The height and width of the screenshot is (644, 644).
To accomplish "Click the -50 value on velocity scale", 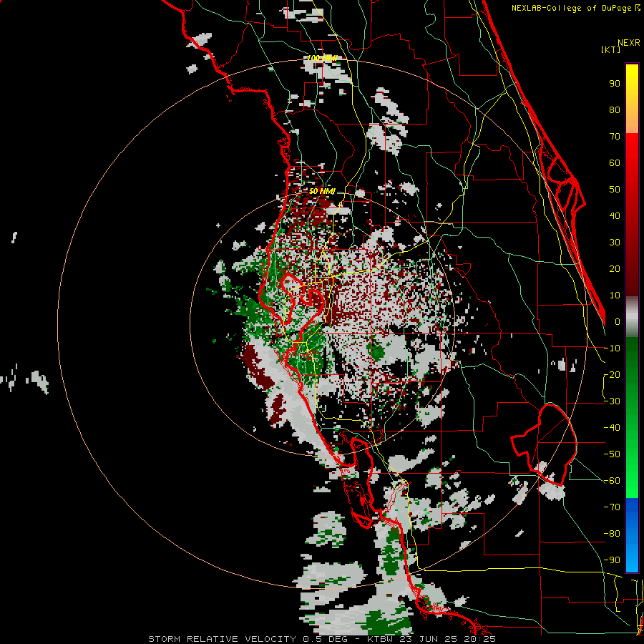I will (x=612, y=454).
